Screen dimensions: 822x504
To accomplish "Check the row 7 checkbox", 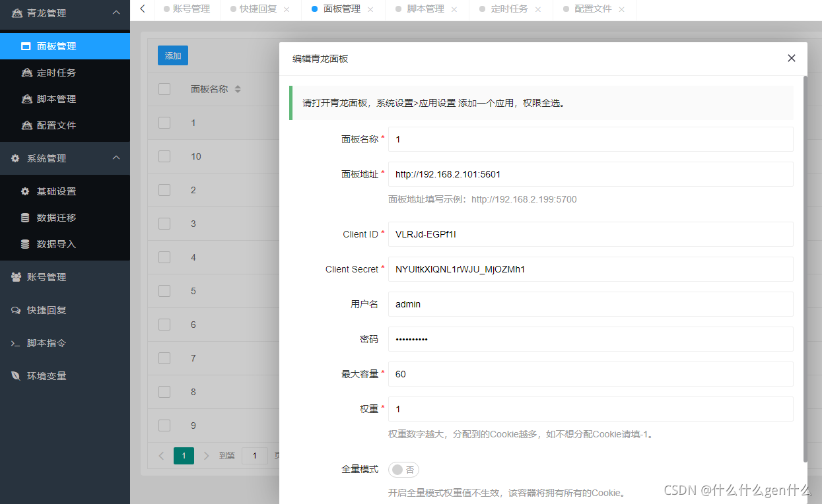I will click(x=164, y=358).
